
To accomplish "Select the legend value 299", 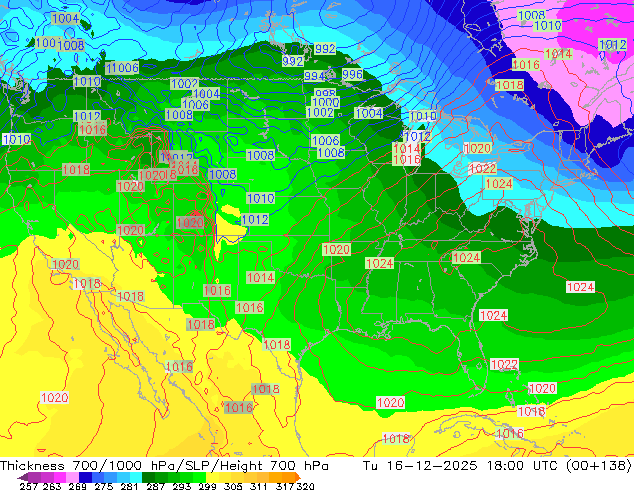I will point(207,486).
